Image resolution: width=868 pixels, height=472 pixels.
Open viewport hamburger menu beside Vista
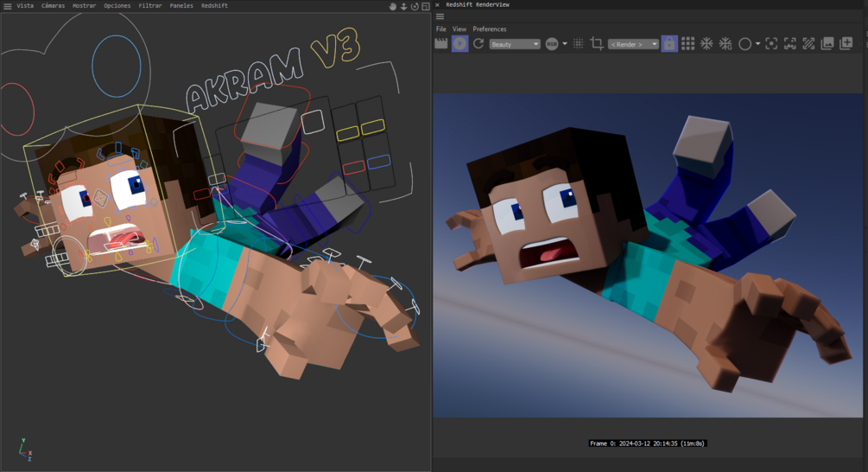[x=7, y=6]
